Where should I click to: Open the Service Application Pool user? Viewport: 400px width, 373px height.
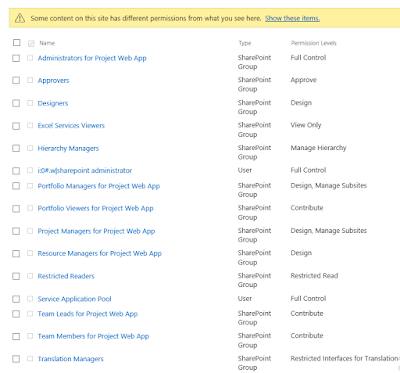74,299
